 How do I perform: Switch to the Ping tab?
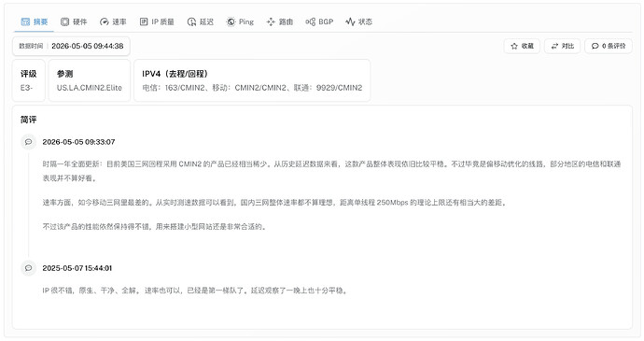point(240,21)
